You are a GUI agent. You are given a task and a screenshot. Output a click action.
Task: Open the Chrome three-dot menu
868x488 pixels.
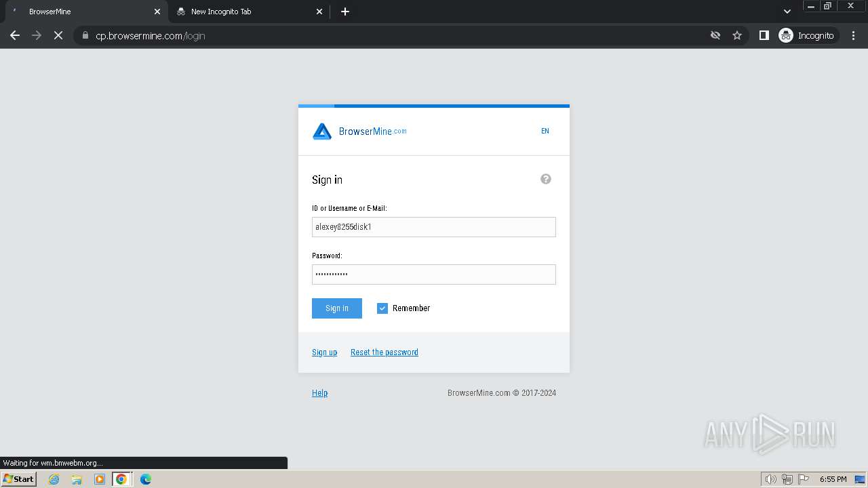(854, 35)
